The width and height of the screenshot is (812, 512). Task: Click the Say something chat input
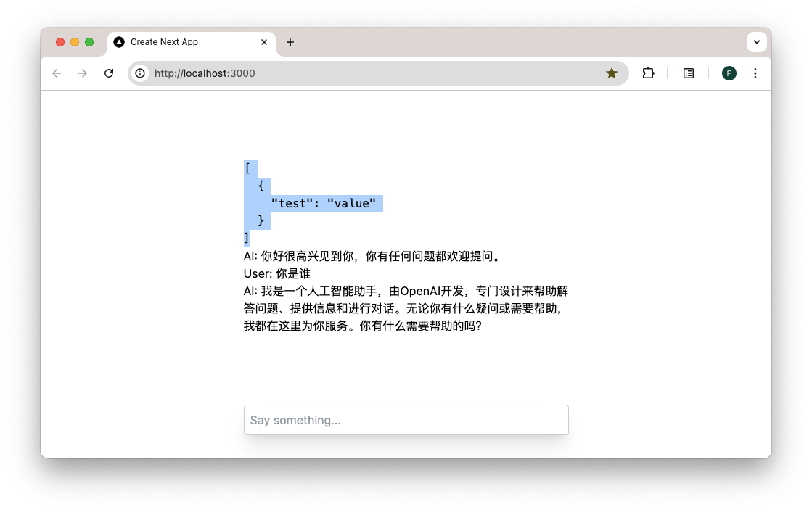click(406, 420)
